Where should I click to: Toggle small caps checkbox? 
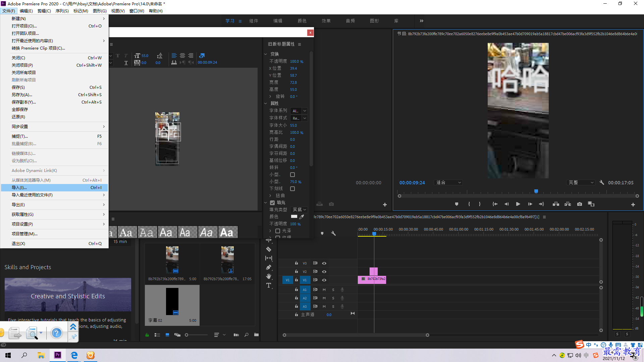(292, 175)
